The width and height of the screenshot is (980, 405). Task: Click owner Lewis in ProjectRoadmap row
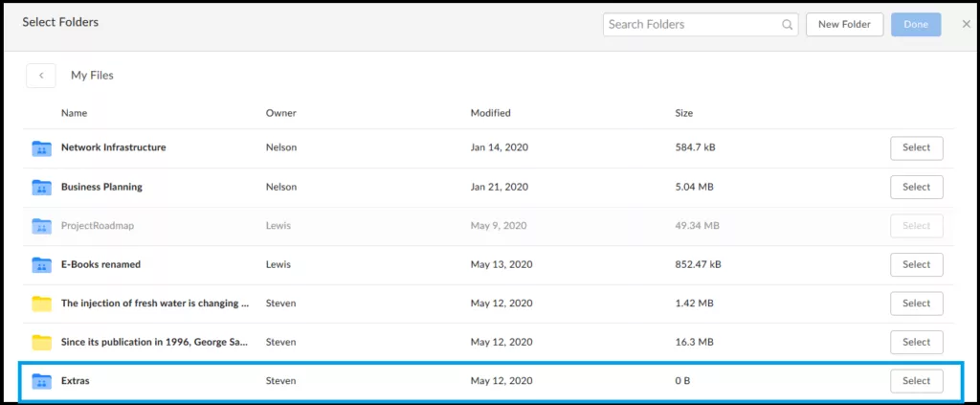tap(278, 226)
